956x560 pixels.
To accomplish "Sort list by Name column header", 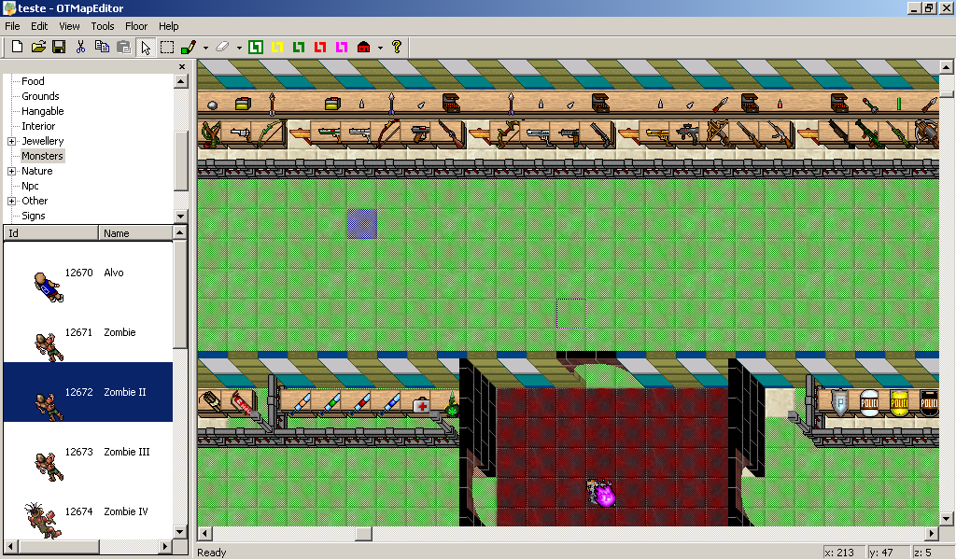I will pyautogui.click(x=135, y=233).
